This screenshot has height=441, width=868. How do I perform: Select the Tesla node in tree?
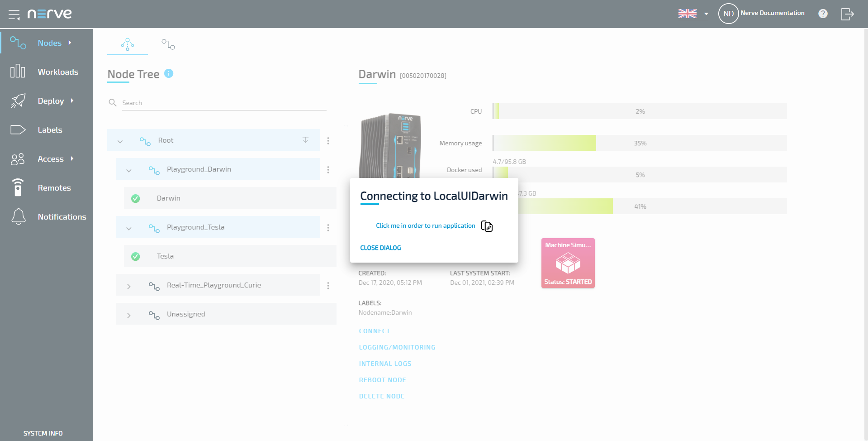pos(166,256)
